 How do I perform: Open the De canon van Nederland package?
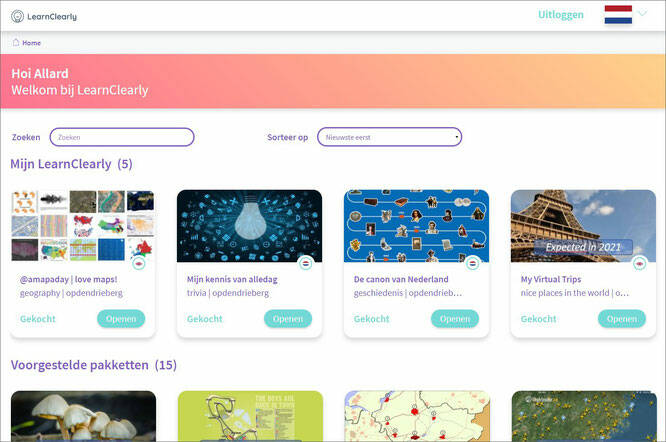pyautogui.click(x=455, y=318)
